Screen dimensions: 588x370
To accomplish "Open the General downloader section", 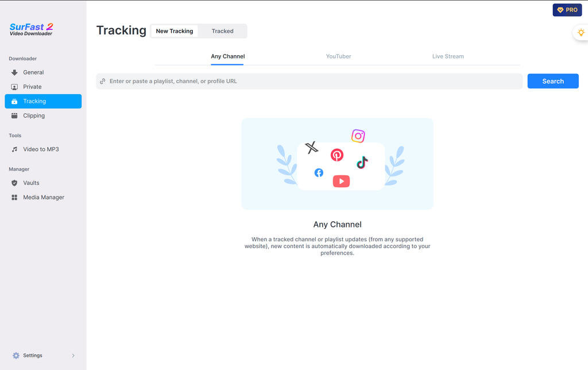I will point(43,72).
